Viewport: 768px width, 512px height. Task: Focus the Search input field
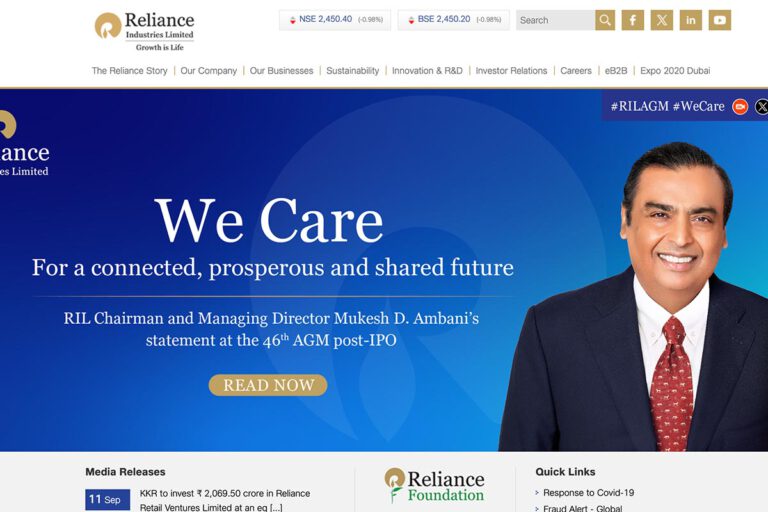pyautogui.click(x=555, y=20)
